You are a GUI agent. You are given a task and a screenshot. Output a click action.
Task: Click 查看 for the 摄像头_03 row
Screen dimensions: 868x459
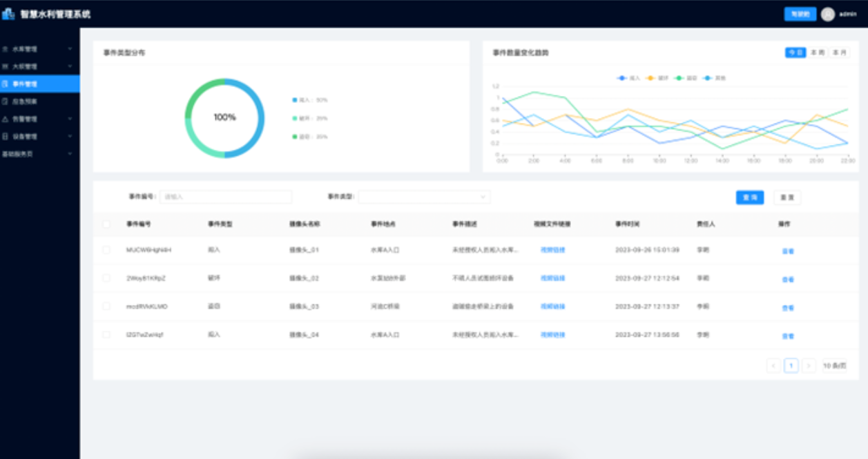coord(788,308)
